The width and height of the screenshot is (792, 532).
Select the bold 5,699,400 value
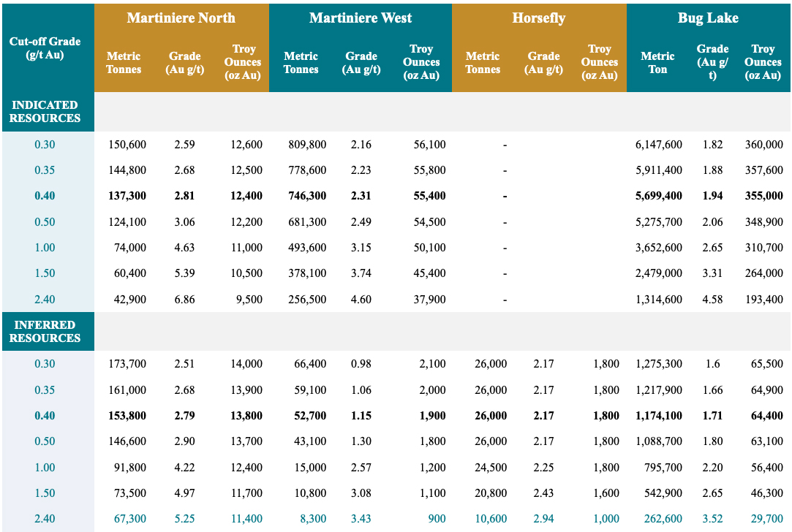659,196
